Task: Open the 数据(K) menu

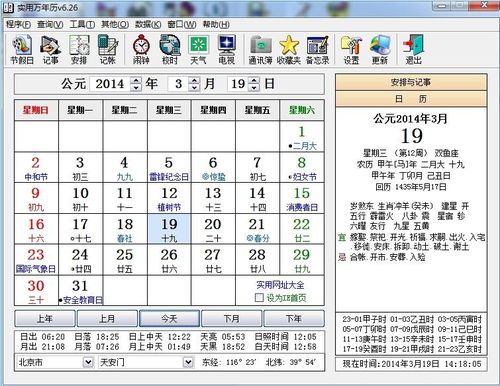Action: (x=148, y=24)
